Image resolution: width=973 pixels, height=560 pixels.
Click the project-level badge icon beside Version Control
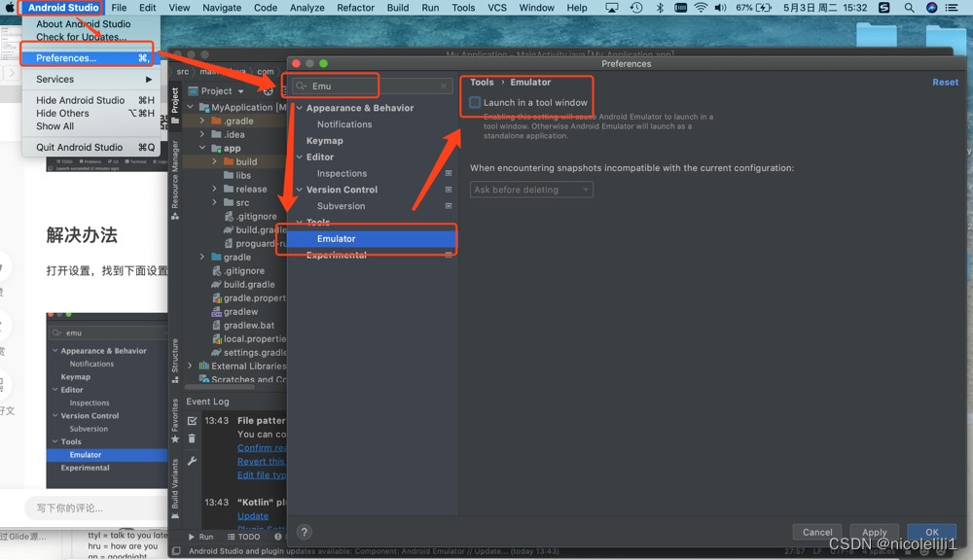(x=449, y=190)
